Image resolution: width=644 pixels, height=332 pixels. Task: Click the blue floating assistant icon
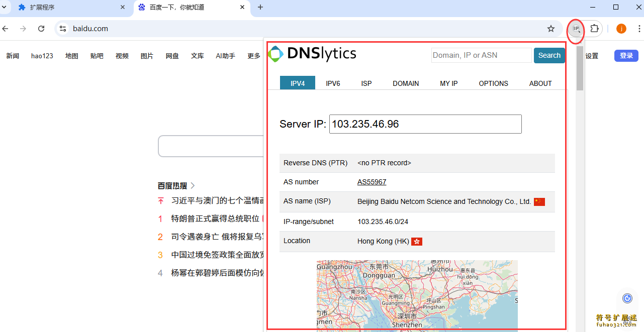[x=627, y=298]
